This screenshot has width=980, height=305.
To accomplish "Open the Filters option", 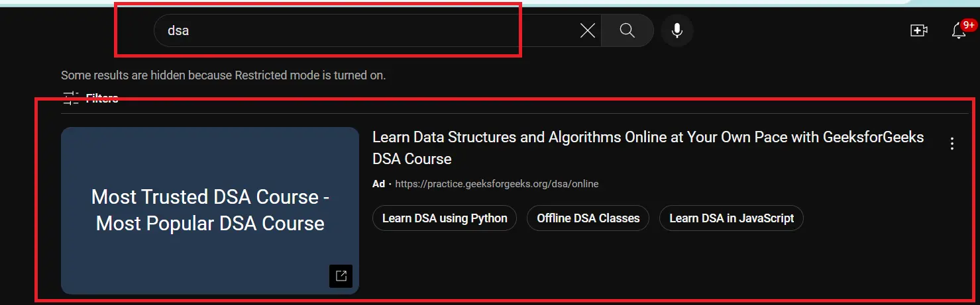I will [x=90, y=98].
